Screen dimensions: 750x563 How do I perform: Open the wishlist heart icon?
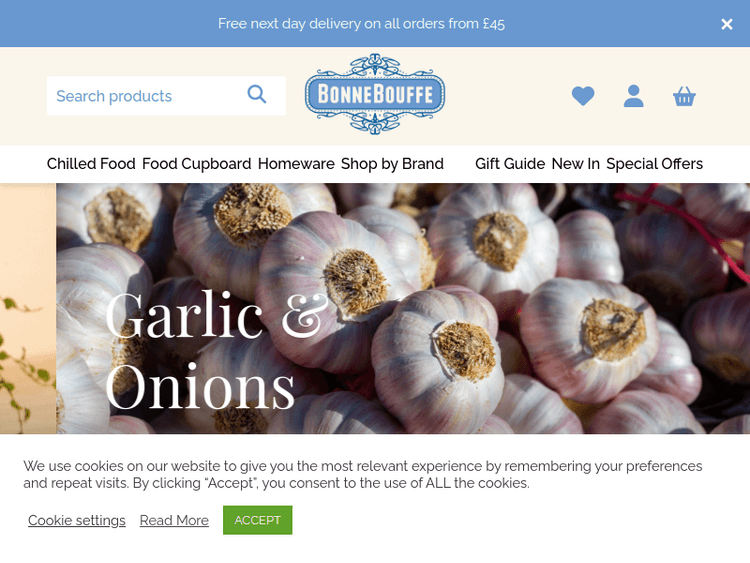(583, 96)
